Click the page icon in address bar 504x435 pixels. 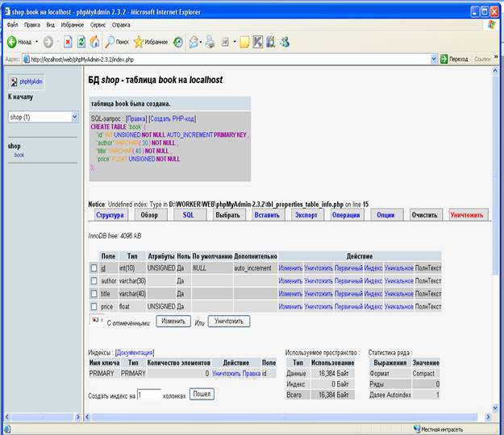coord(27,60)
